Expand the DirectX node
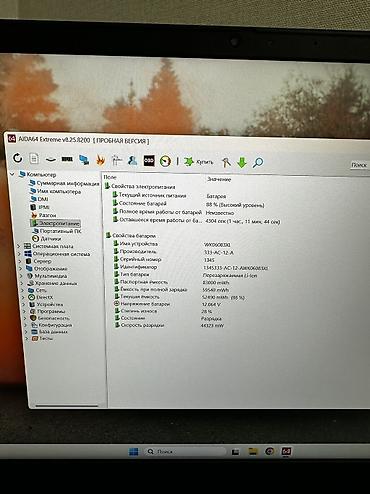The width and height of the screenshot is (370, 494). pyautogui.click(x=23, y=297)
